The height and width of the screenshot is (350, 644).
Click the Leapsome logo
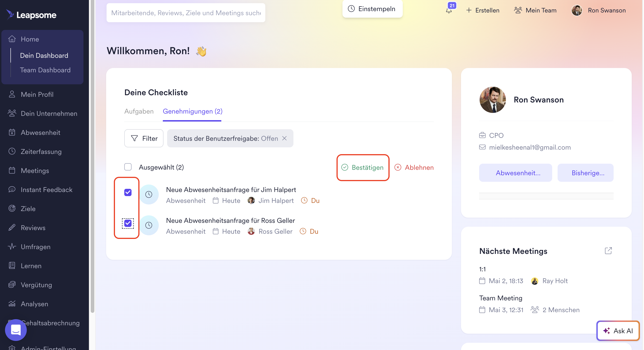point(31,15)
